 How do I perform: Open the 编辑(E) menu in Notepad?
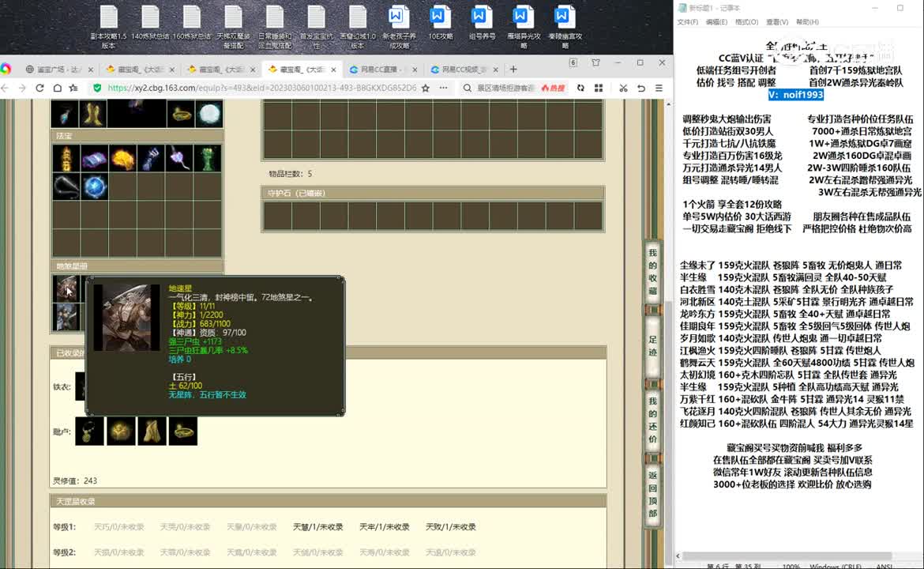point(716,22)
